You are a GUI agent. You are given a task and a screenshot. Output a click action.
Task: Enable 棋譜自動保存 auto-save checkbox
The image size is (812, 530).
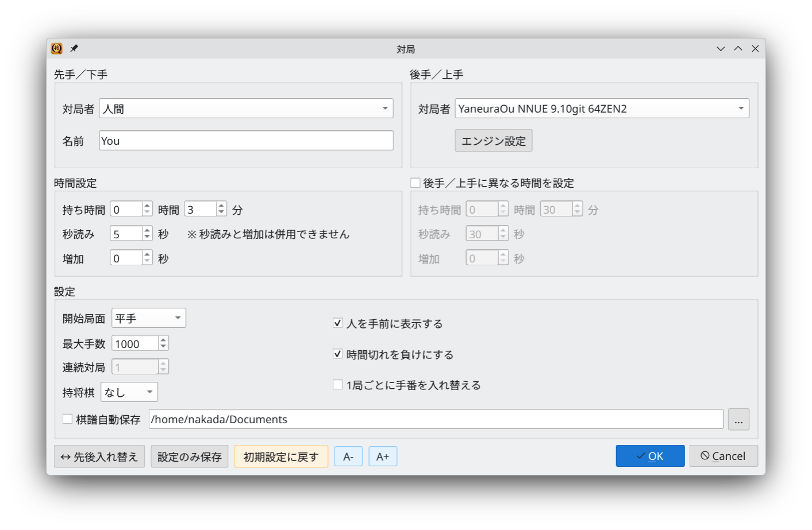click(67, 419)
